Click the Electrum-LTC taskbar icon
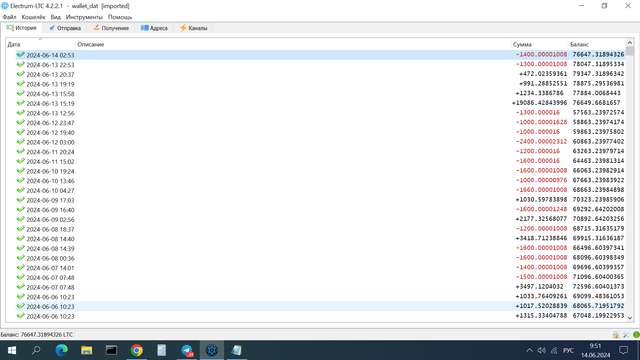This screenshot has height=360, width=640. click(211, 350)
